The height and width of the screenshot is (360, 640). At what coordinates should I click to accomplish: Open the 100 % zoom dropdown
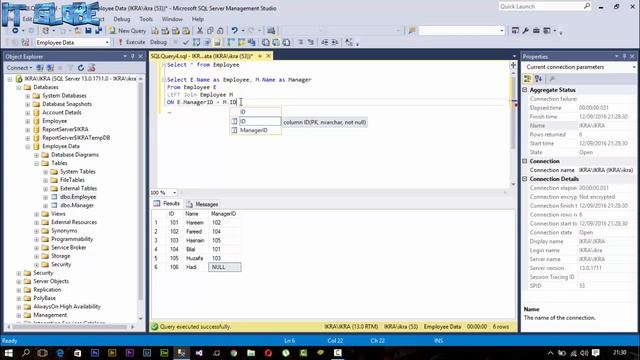click(x=175, y=193)
